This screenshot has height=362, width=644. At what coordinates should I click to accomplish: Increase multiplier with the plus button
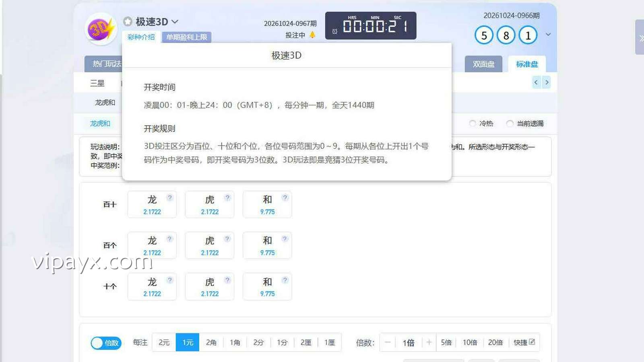(x=429, y=342)
